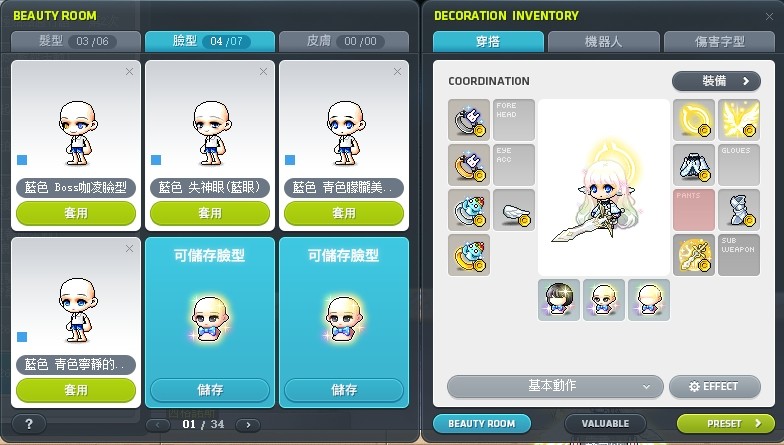Open the 基本動作 action dropdown
The image size is (784, 445).
[555, 386]
